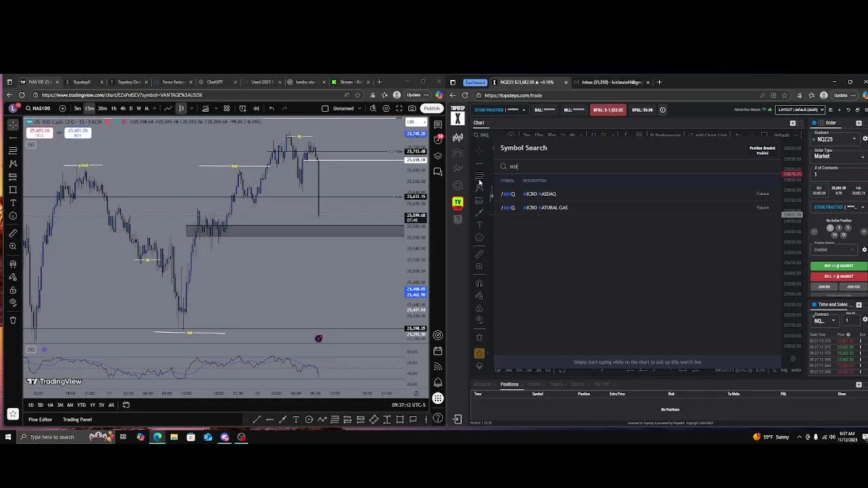Select the text tool in TradingView left toolbar
Image resolution: width=868 pixels, height=488 pixels.
pyautogui.click(x=13, y=203)
